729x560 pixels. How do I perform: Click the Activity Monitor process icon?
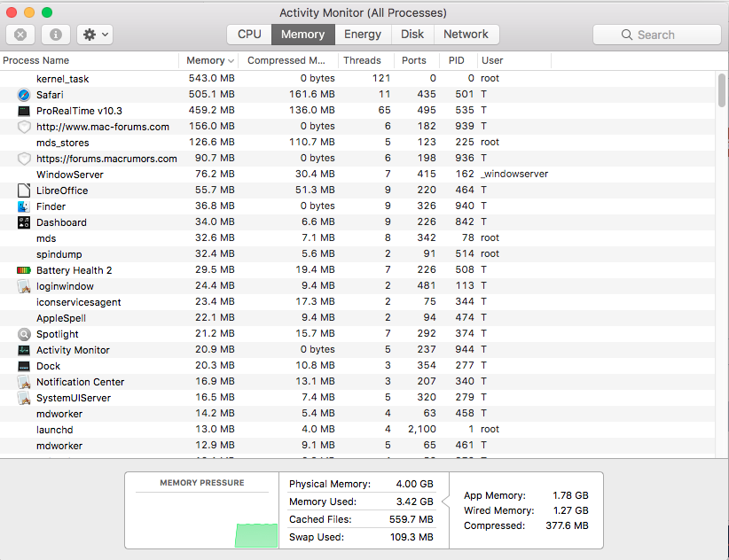(x=24, y=350)
